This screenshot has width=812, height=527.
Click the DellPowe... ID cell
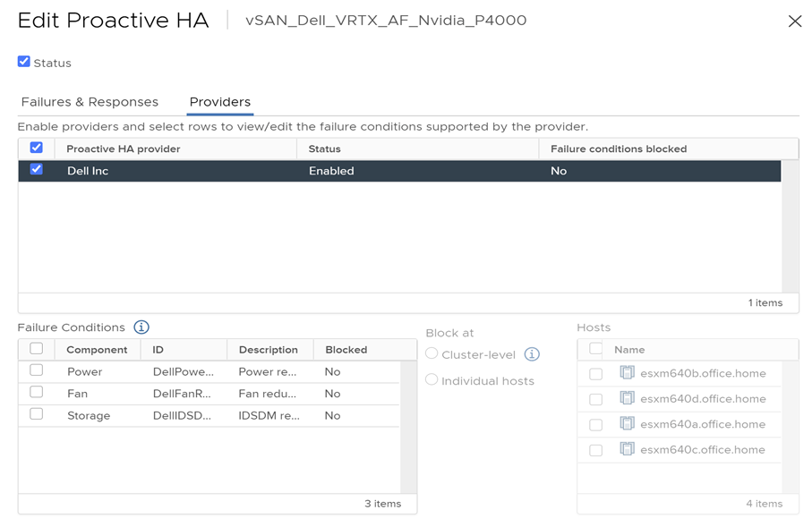(x=184, y=371)
